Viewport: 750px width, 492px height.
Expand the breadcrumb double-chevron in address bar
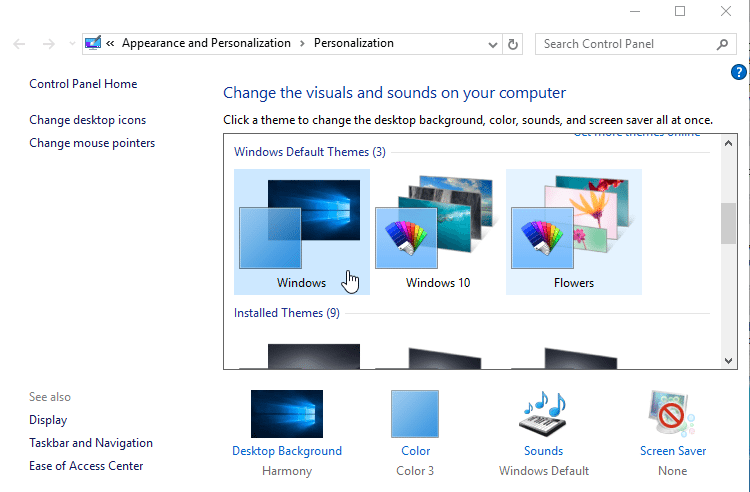point(110,44)
